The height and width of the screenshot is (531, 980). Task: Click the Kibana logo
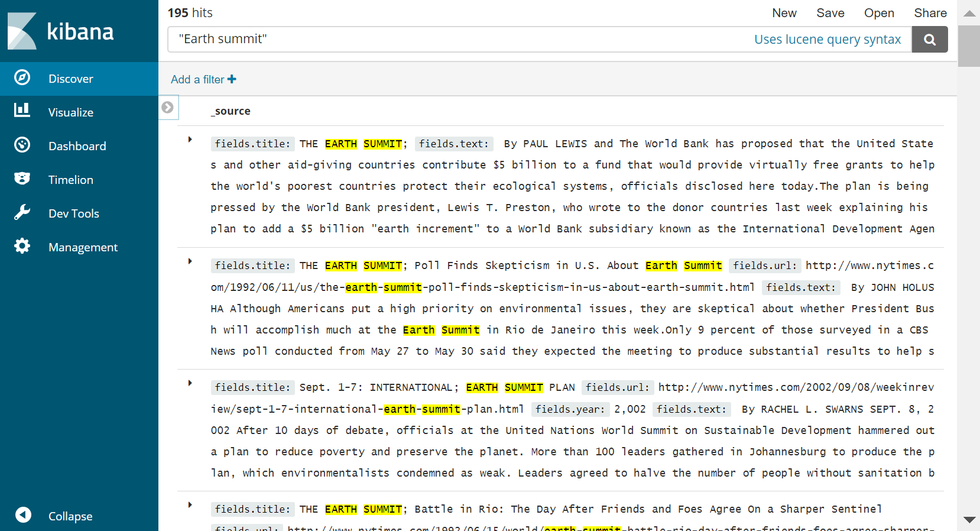click(x=60, y=31)
